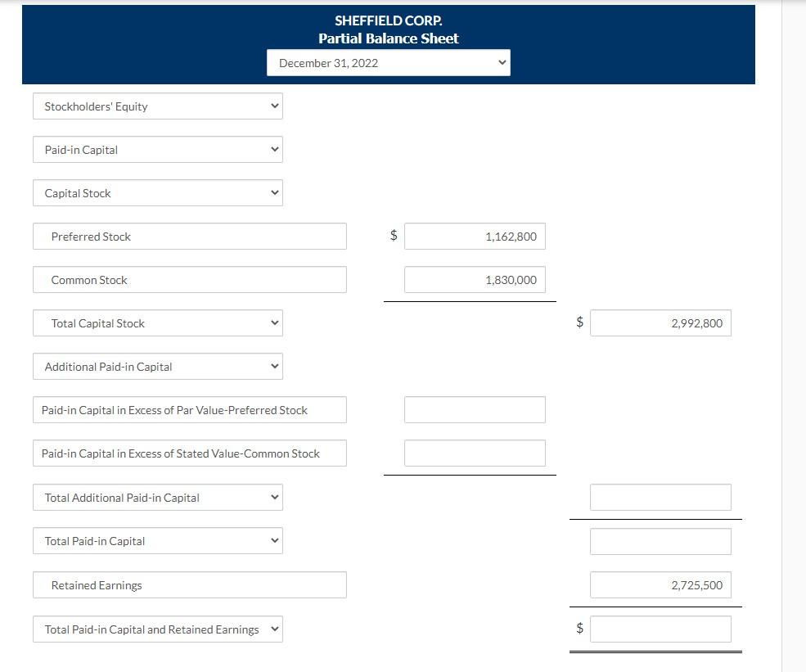Image resolution: width=806 pixels, height=672 pixels.
Task: Open the Capital Stock dropdown
Action: [x=157, y=192]
